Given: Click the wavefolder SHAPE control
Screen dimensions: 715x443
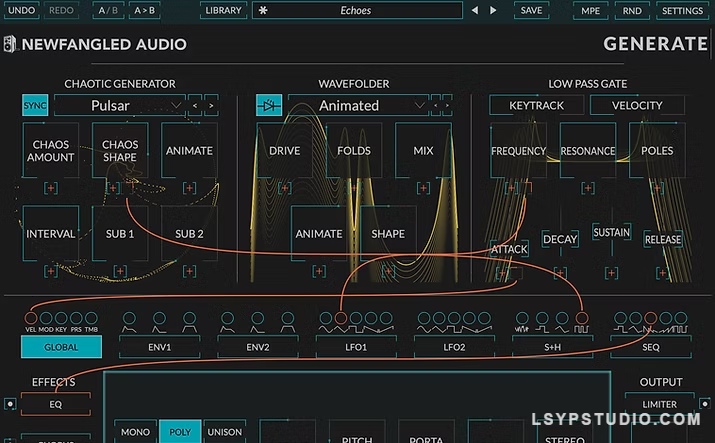Looking at the screenshot, I should [388, 234].
